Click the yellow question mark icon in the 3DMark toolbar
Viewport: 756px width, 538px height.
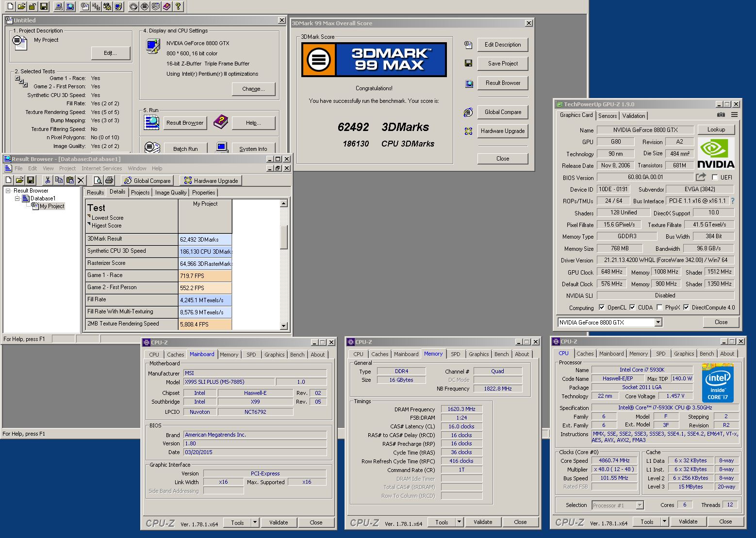[x=178, y=6]
